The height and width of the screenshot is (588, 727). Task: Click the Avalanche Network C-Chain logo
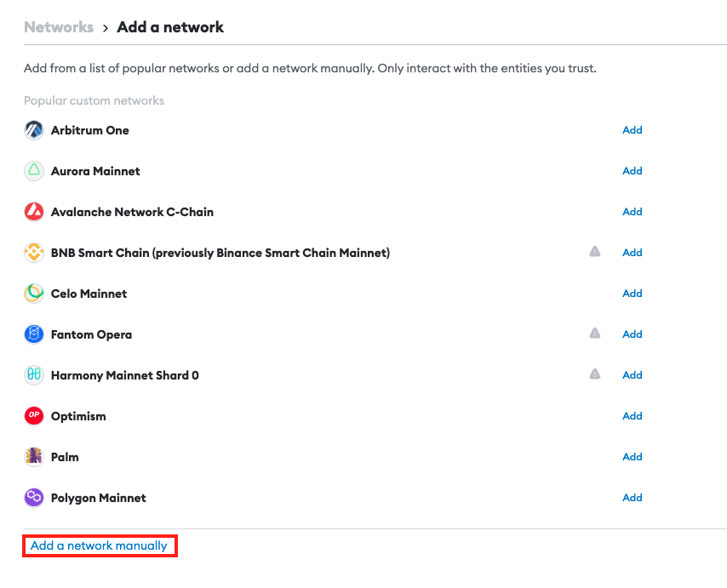coord(33,212)
